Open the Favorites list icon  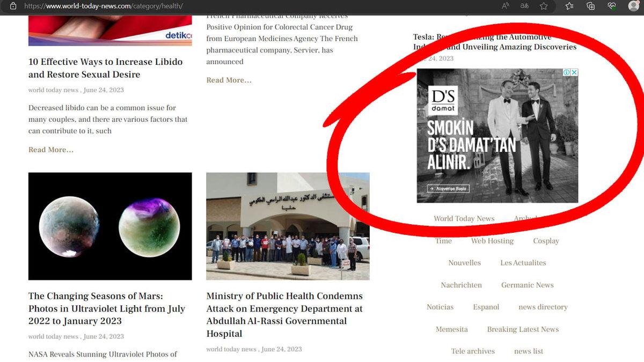[569, 6]
